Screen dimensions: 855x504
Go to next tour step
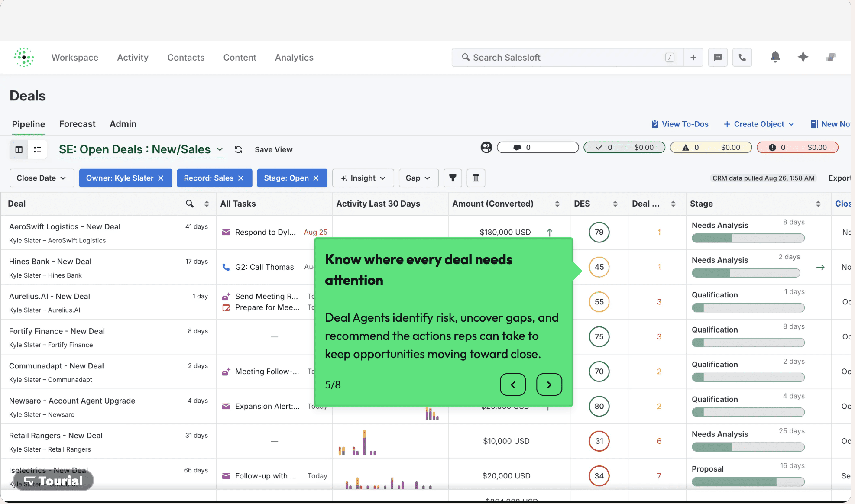tap(549, 384)
